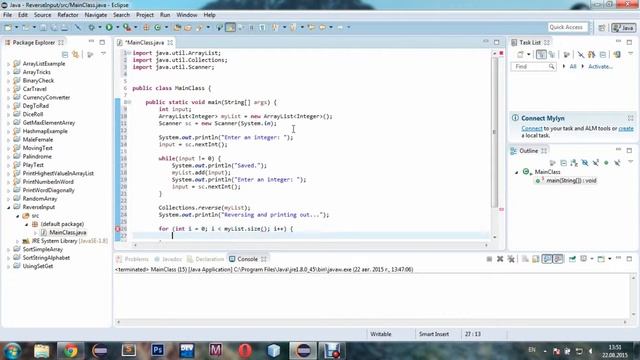Click the New file icon in the main toolbar

pyautogui.click(x=8, y=27)
